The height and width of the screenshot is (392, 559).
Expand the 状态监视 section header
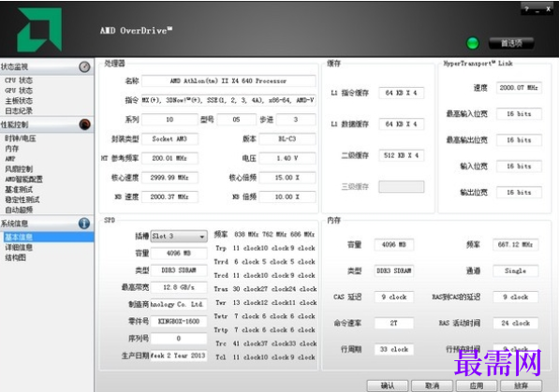pos(47,66)
